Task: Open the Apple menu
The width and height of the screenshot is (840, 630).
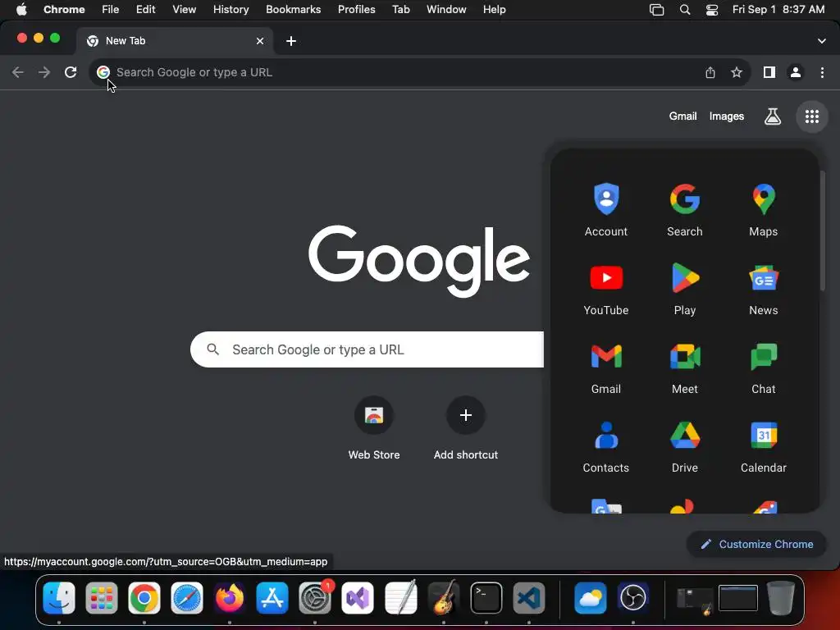Action: [x=21, y=10]
